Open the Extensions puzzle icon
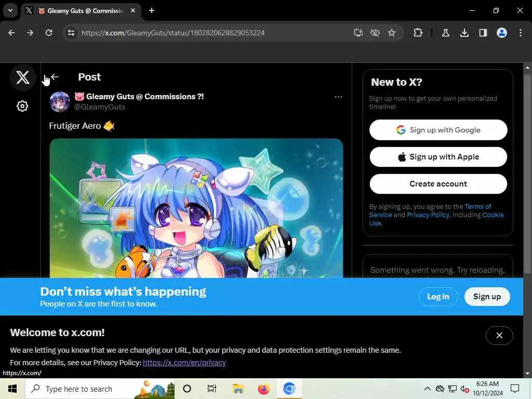The image size is (532, 399). [418, 33]
